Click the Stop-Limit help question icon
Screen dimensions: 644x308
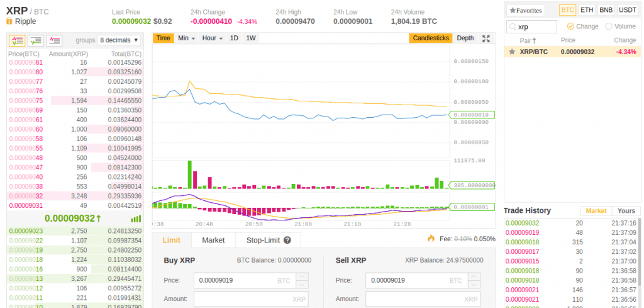[287, 240]
